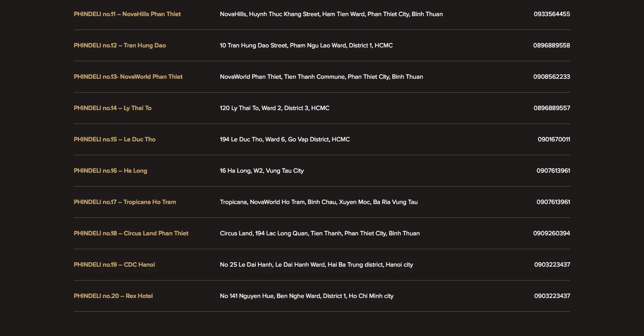Select PHINDELI no.13 - NovaWorld Phan Thiet title
The image size is (644, 336).
coord(128,77)
